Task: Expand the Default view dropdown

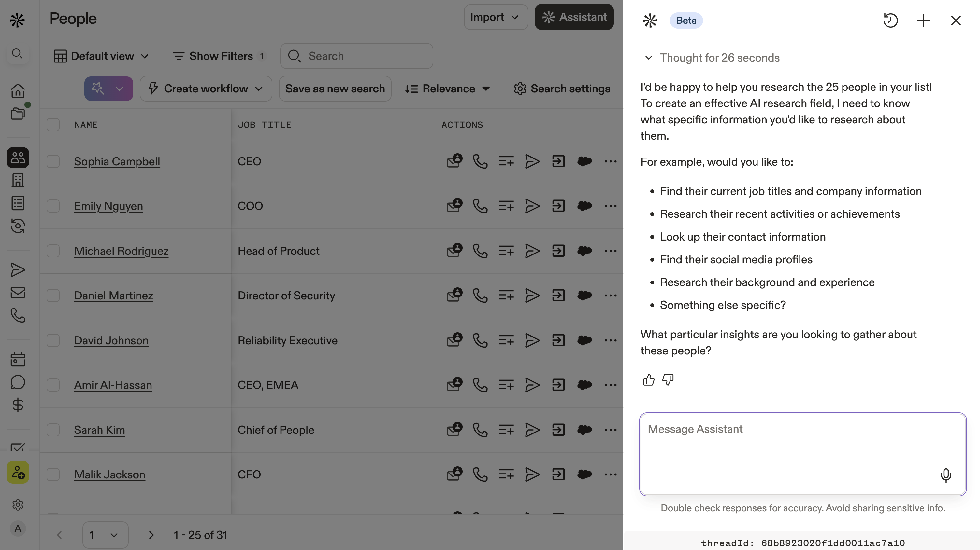Action: [101, 56]
